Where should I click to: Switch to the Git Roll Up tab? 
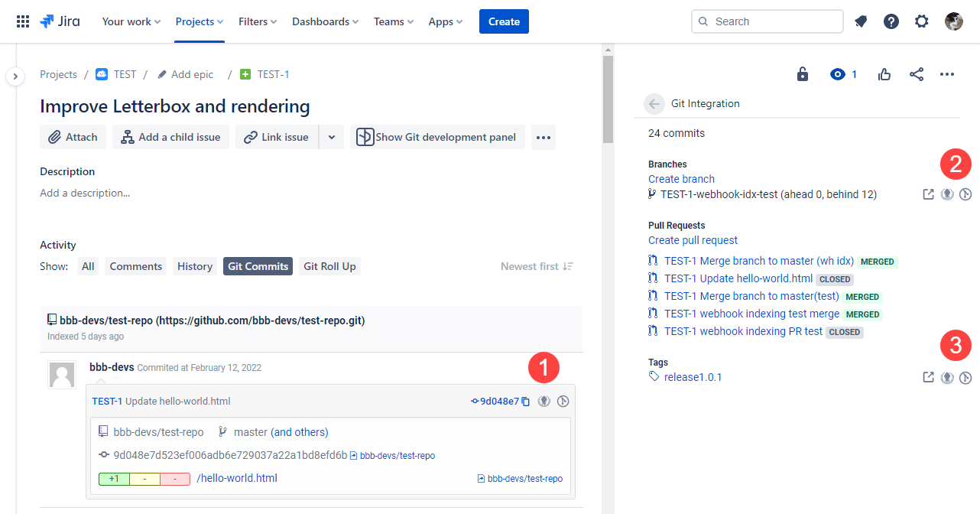click(329, 266)
